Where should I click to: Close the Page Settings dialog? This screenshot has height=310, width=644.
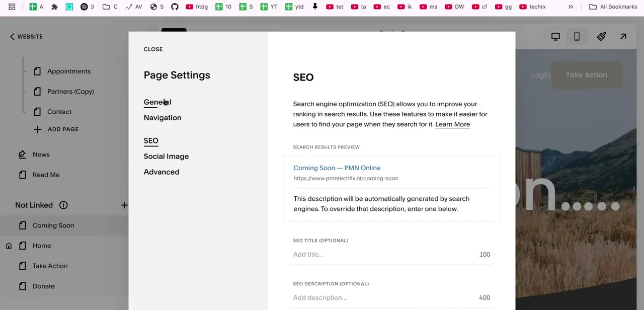(153, 49)
